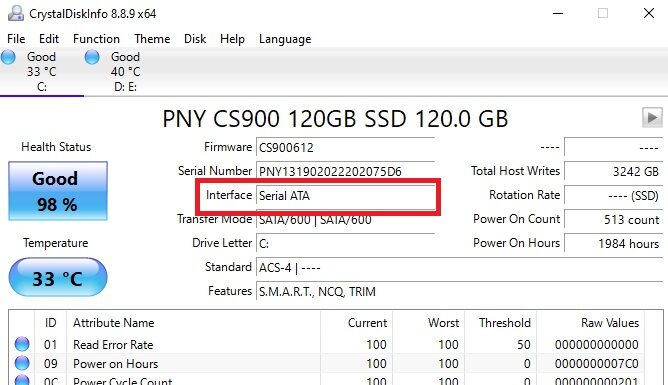Viewport: 668px width, 385px height.
Task: Click status orb of Read Error Rate row
Action: (x=22, y=344)
